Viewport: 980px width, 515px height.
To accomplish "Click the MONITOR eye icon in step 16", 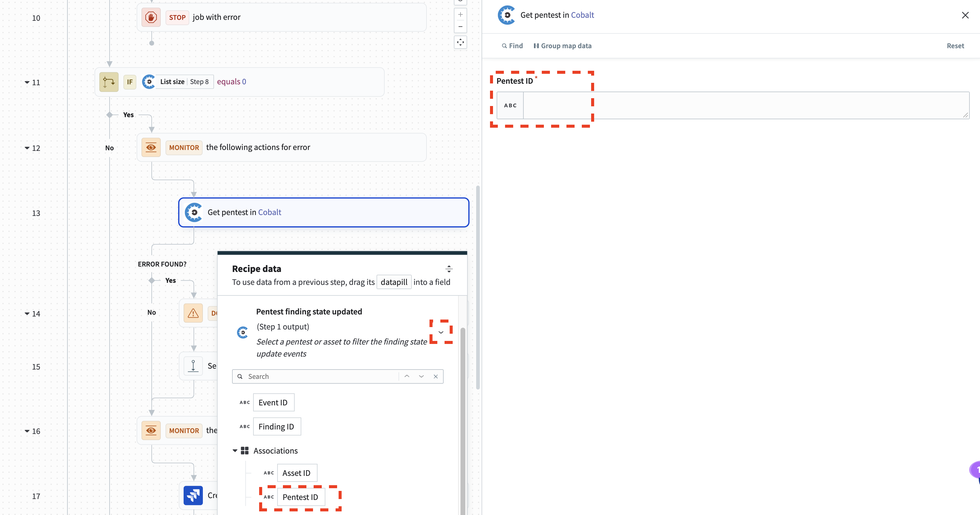I will pos(151,430).
